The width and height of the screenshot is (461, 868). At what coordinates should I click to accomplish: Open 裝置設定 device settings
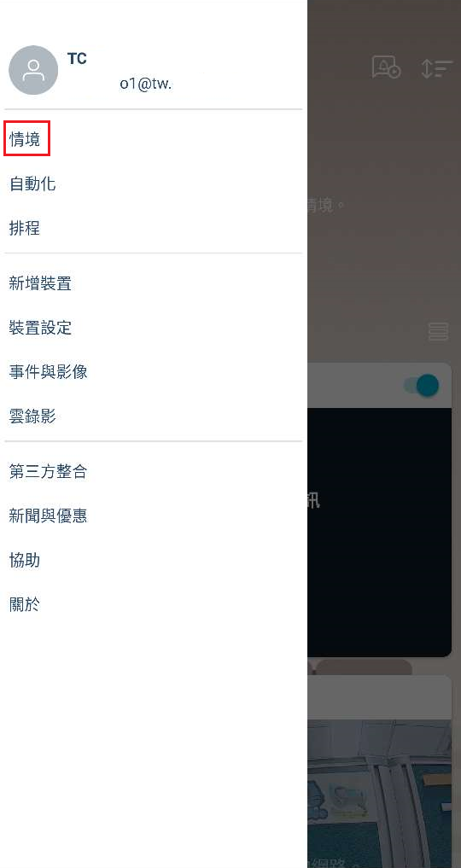click(x=40, y=328)
